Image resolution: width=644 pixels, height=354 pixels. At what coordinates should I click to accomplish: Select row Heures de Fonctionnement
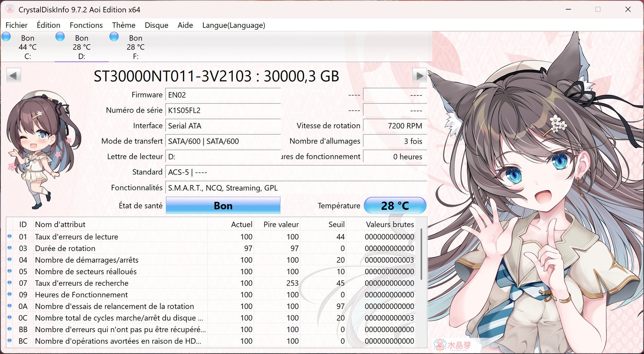[x=211, y=295]
